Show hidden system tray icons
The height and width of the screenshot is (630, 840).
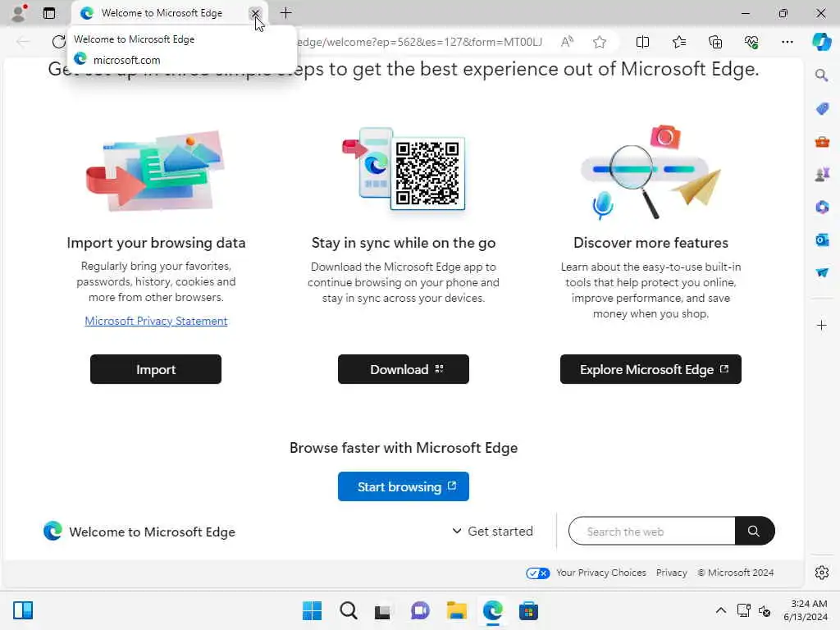tap(721, 610)
